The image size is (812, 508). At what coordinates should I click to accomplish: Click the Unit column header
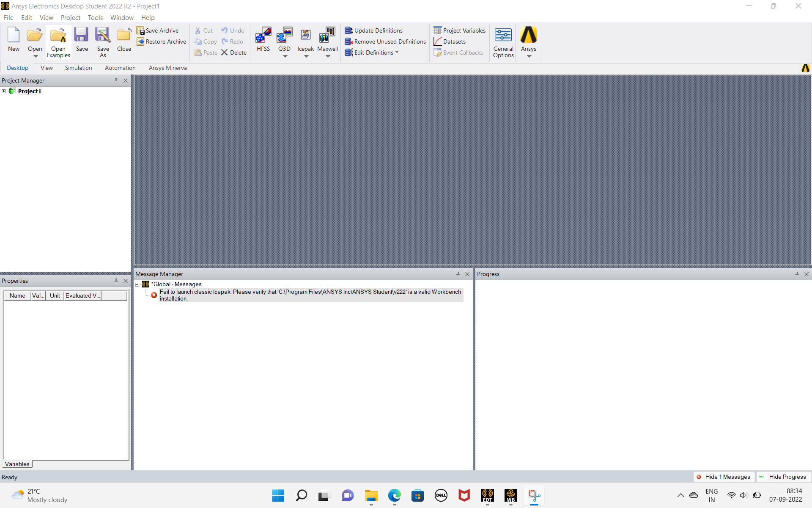point(55,295)
